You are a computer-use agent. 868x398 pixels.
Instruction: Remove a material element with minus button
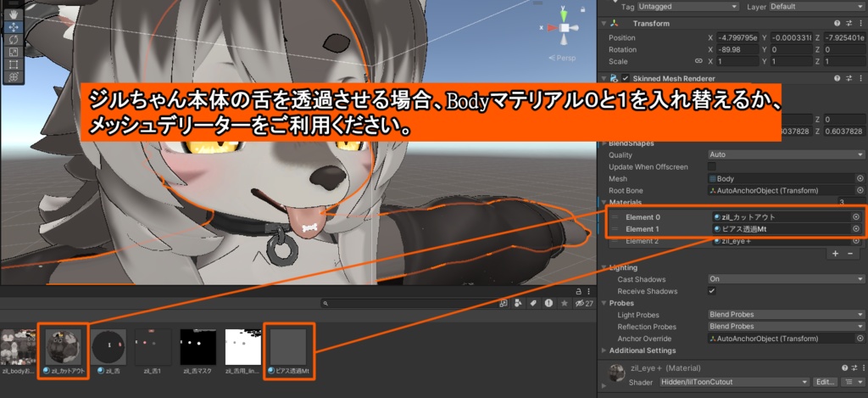(849, 254)
